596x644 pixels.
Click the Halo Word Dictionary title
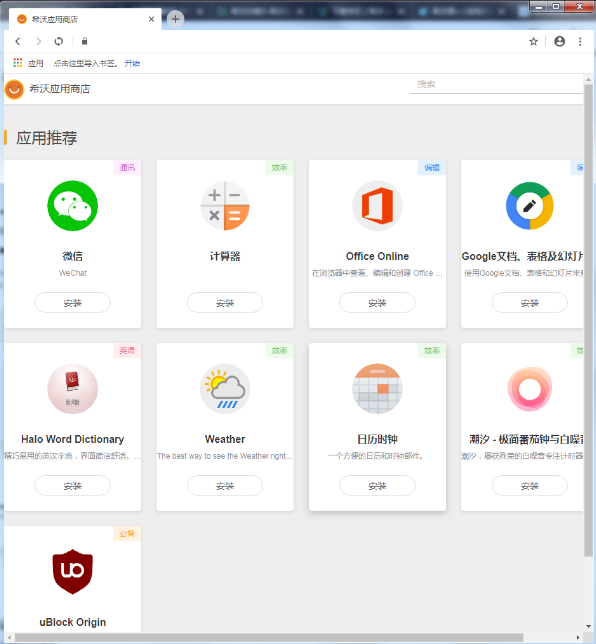(73, 439)
